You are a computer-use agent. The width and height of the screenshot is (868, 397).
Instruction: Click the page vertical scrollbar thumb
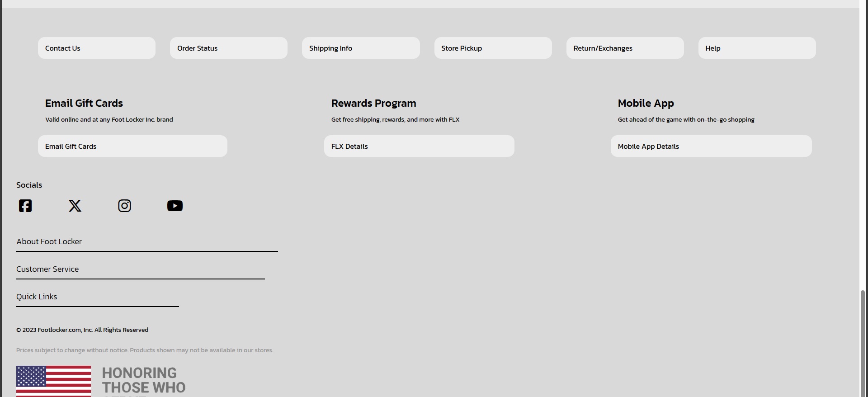[863, 344]
